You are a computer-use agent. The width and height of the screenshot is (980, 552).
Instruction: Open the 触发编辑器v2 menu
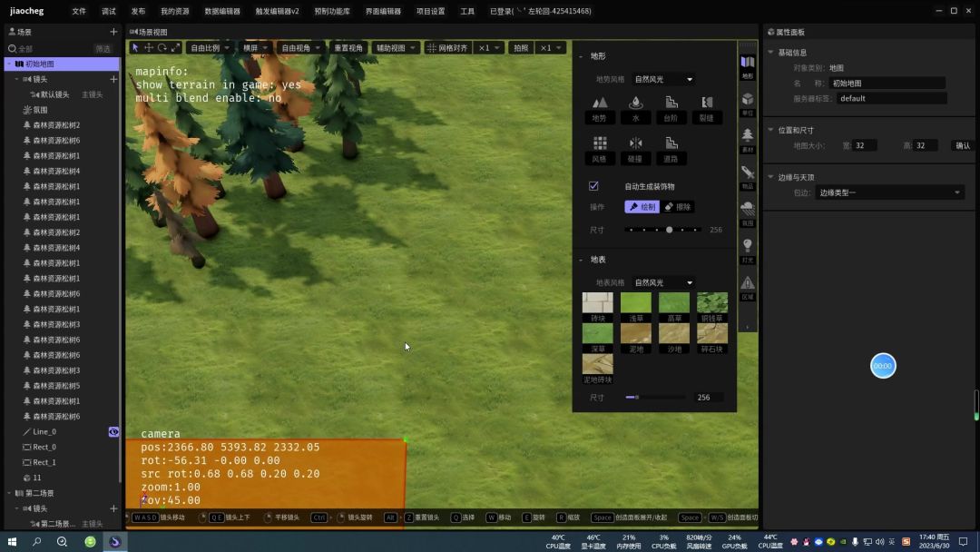pyautogui.click(x=277, y=11)
